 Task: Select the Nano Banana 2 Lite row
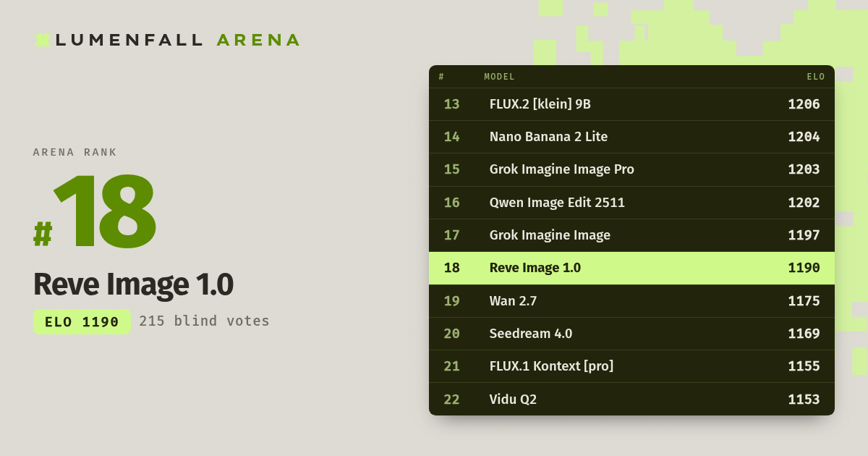point(631,137)
